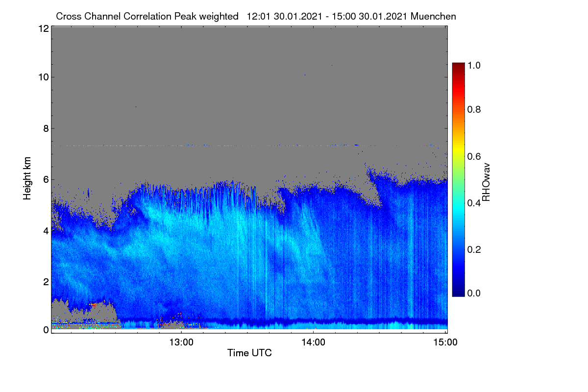Click the '10' height axis tick label
This screenshot has height=392, width=588.
(43, 77)
